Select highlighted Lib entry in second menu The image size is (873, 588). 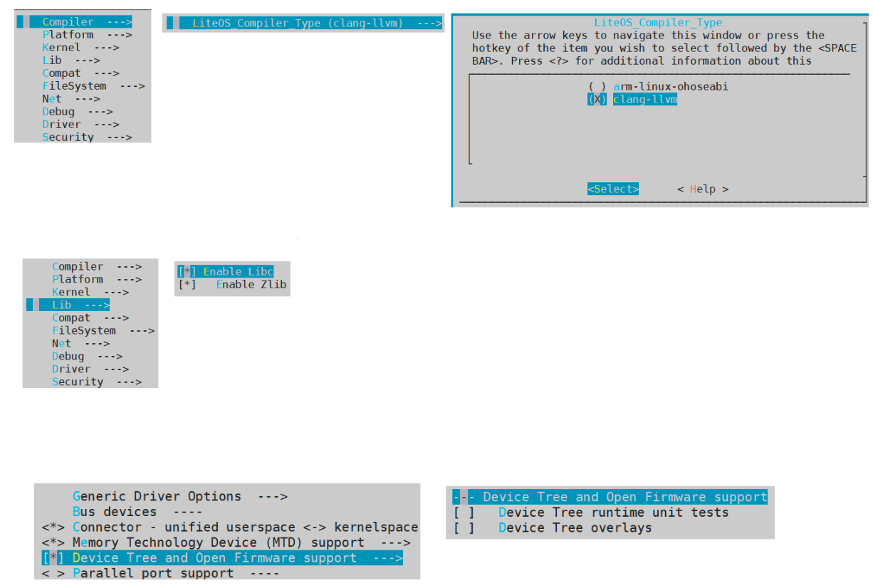tap(68, 305)
